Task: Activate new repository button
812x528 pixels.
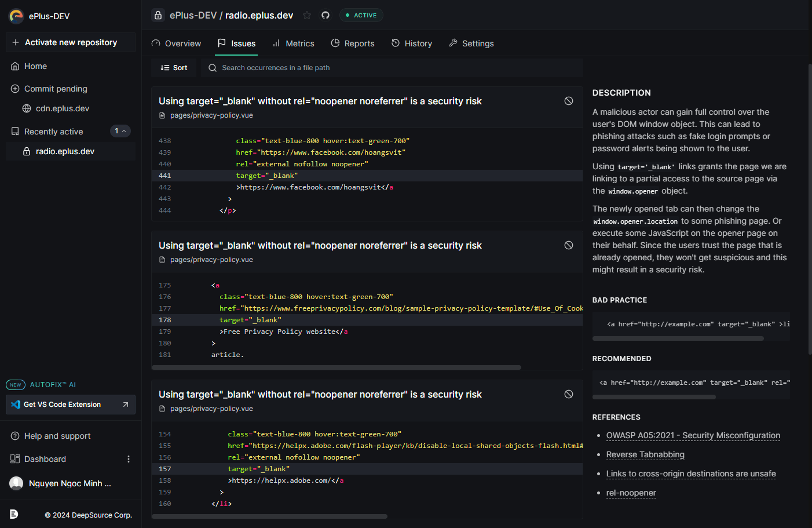Action: pyautogui.click(x=71, y=42)
